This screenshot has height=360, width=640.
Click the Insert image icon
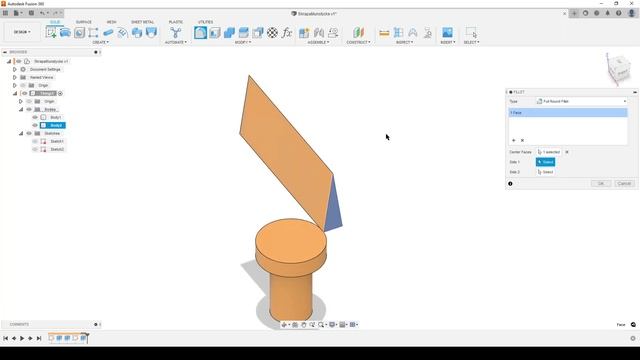coord(447,32)
